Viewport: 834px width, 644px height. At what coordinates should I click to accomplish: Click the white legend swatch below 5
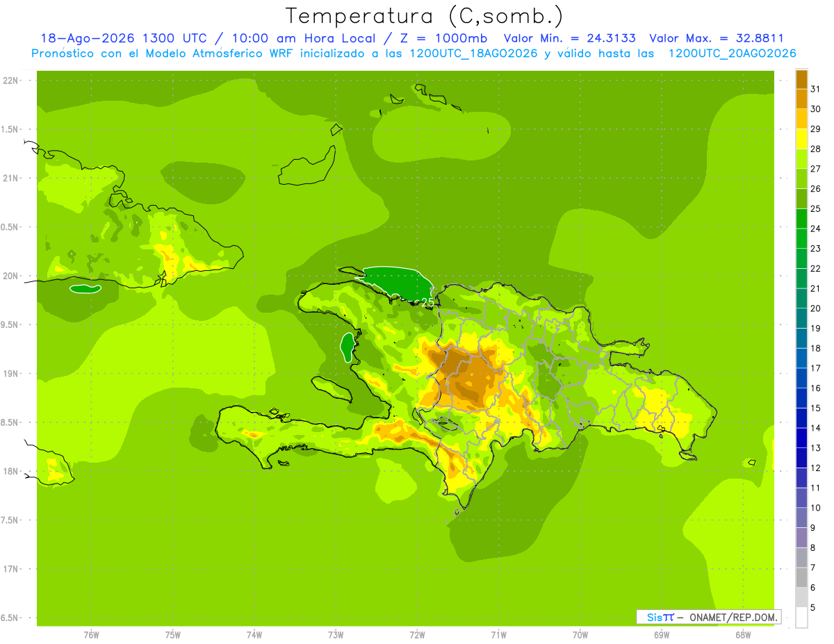point(801,618)
